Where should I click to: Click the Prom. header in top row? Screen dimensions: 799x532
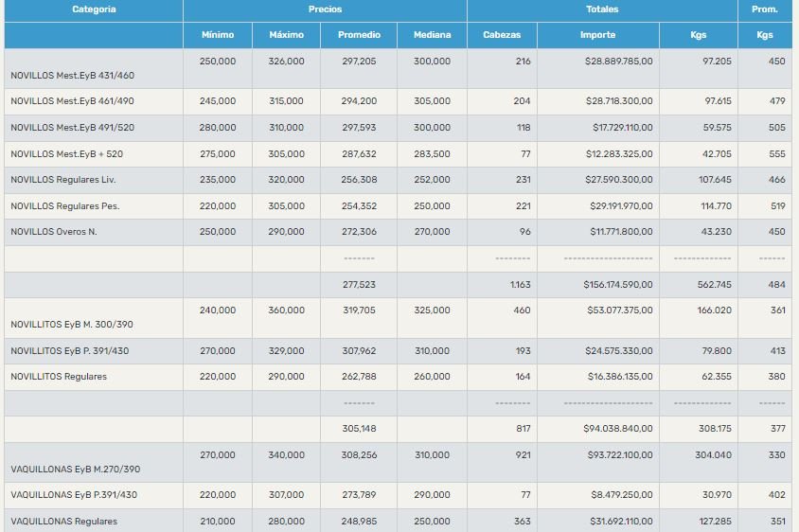coord(764,9)
